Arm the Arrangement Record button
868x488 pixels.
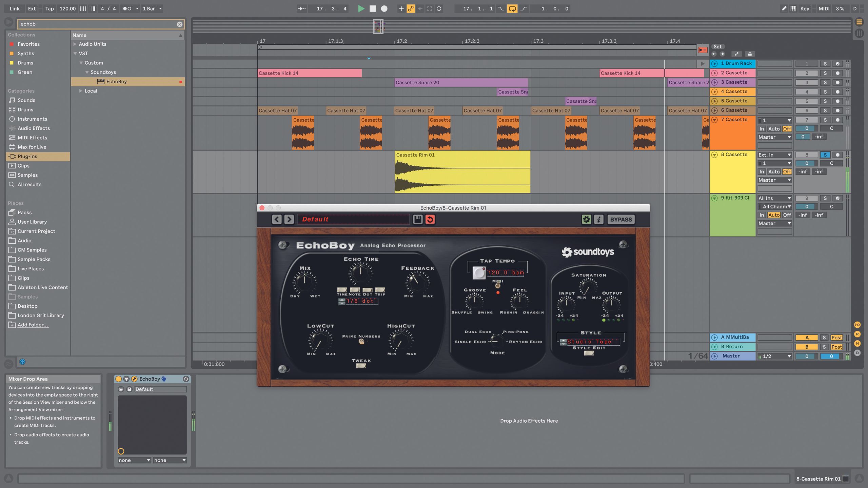point(384,8)
